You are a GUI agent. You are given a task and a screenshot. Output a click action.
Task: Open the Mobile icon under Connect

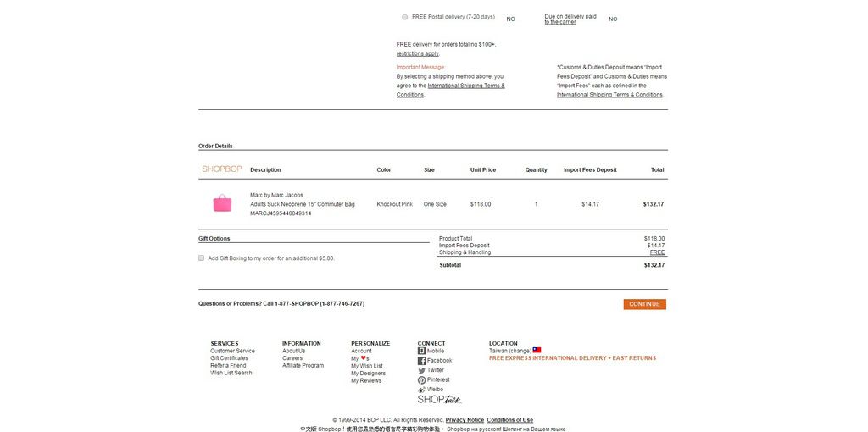pos(421,351)
